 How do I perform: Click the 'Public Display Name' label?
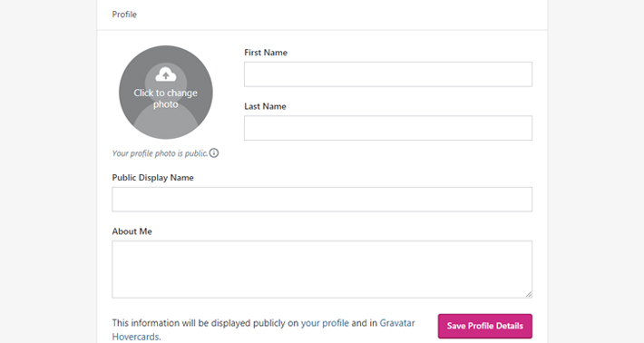pos(152,178)
